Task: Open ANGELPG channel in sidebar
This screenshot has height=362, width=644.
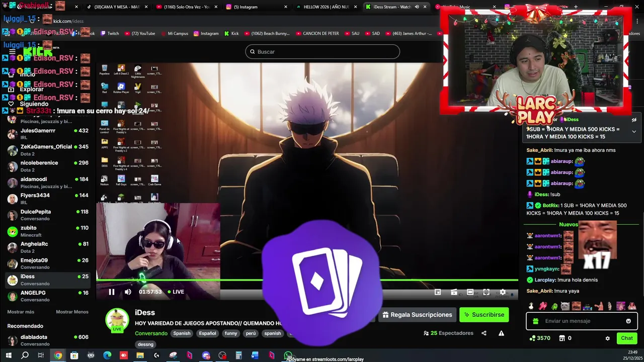Action: [x=48, y=296]
